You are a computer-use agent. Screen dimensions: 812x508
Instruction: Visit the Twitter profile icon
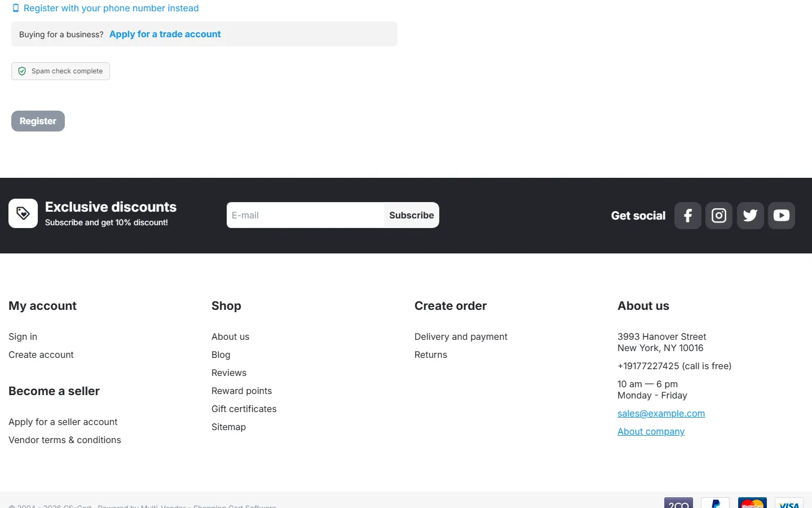751,216
